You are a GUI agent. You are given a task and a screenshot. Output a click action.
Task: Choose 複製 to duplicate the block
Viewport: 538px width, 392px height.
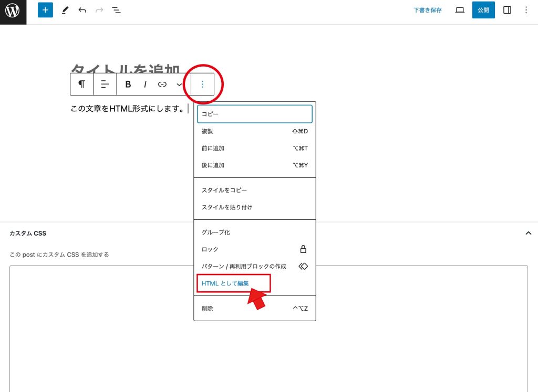pyautogui.click(x=255, y=131)
